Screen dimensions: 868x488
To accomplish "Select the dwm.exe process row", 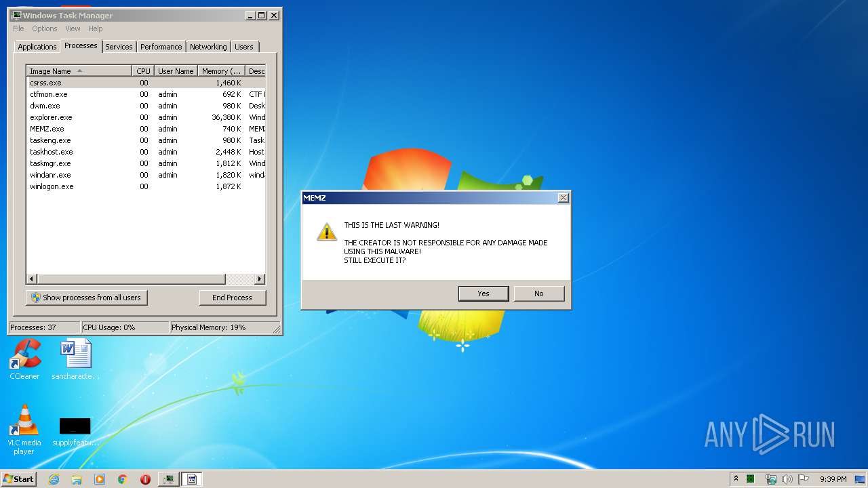I will click(146, 106).
